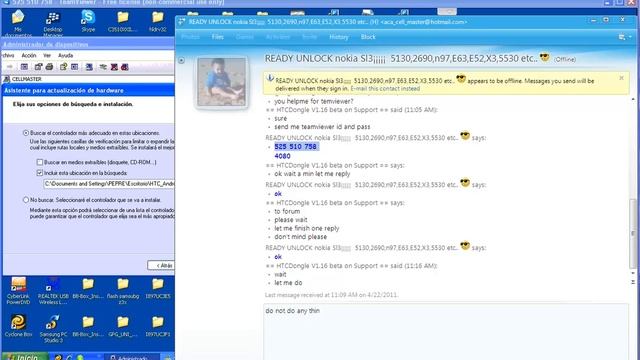Launch BlackBerry Desktop Manager shortcut
The height and width of the screenshot is (360, 640).
[x=53, y=24]
